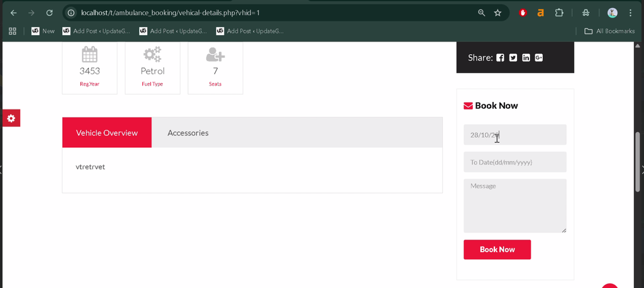Open the third 'Add Post' bookmark
This screenshot has height=288, width=644.
(250, 31)
